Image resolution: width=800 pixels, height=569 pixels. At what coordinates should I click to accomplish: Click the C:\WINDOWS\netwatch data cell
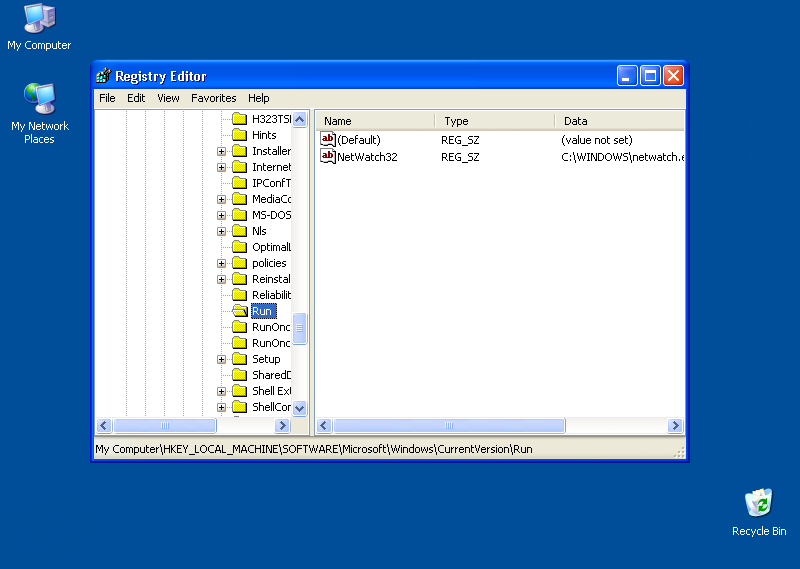pyautogui.click(x=622, y=157)
